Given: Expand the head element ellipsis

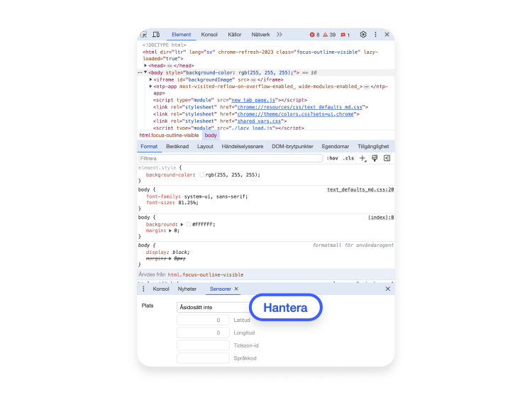Looking at the screenshot, I should point(170,66).
